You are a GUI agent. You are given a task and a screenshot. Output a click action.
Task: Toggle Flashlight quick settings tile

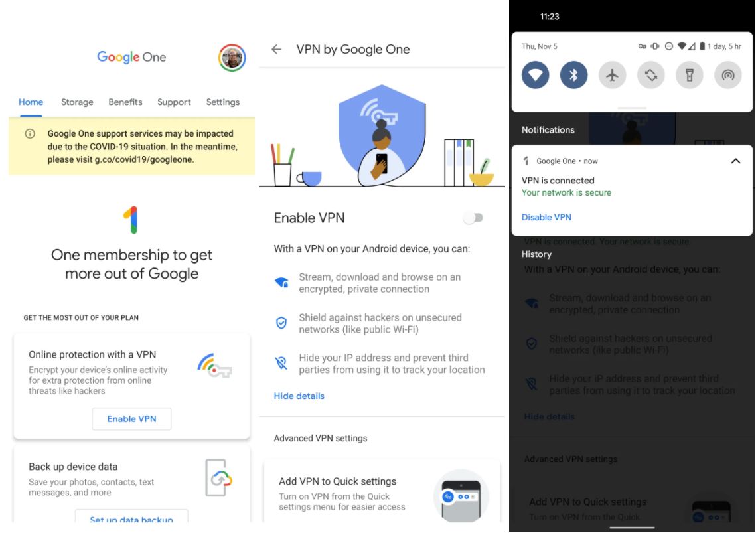click(690, 75)
